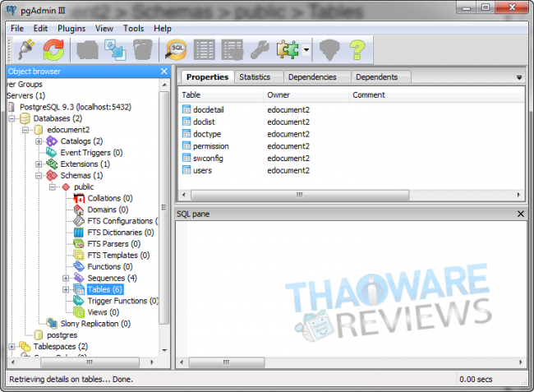Expand the Tables (6) node
534x392 pixels.
pyautogui.click(x=66, y=289)
